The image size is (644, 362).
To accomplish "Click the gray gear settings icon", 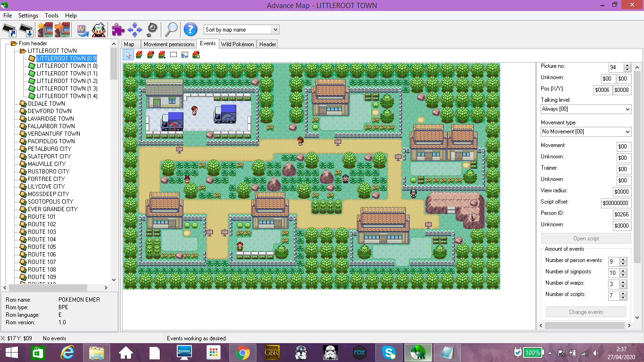I will (x=152, y=30).
